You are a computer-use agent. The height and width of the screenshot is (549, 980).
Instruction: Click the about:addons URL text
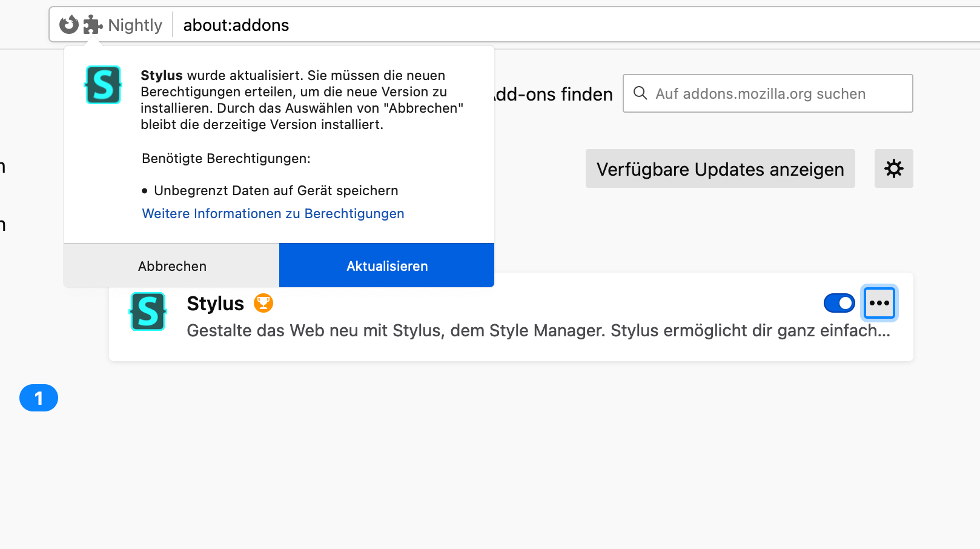(x=236, y=25)
